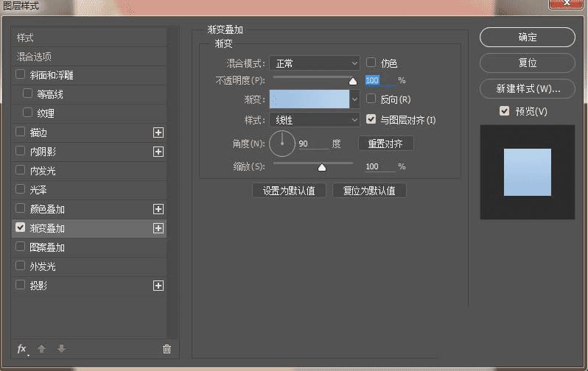Screen dimensions: 588x371
Task: Open the gradient picker dropdown arrow
Action: coord(354,99)
